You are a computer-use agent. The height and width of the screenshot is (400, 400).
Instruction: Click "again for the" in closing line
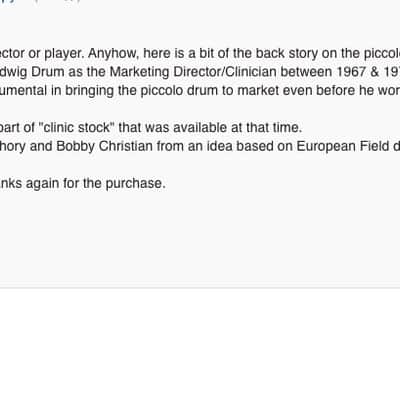(x=64, y=184)
